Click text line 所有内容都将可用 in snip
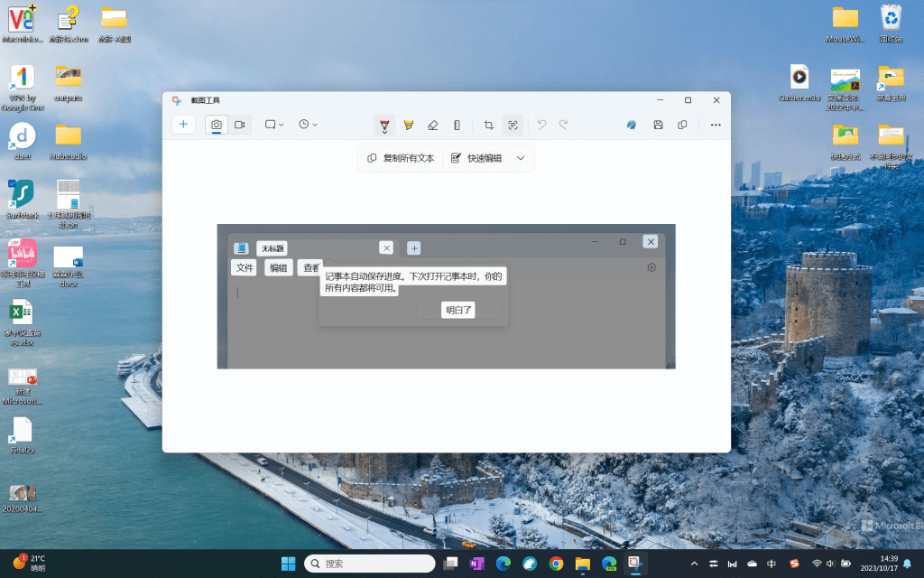The width and height of the screenshot is (924, 578). pyautogui.click(x=360, y=288)
